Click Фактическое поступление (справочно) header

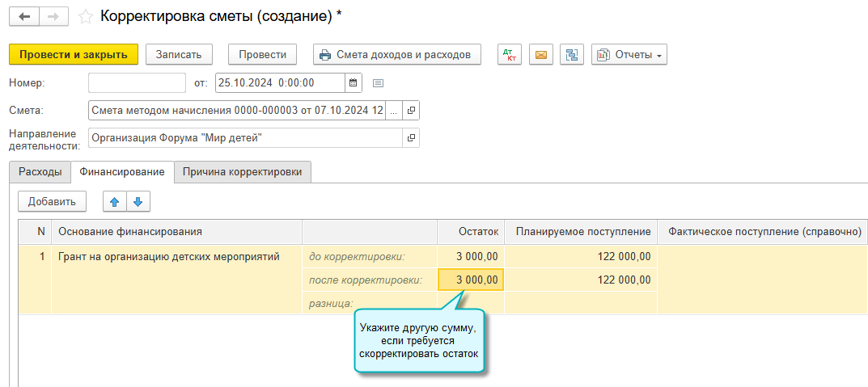pyautogui.click(x=763, y=232)
